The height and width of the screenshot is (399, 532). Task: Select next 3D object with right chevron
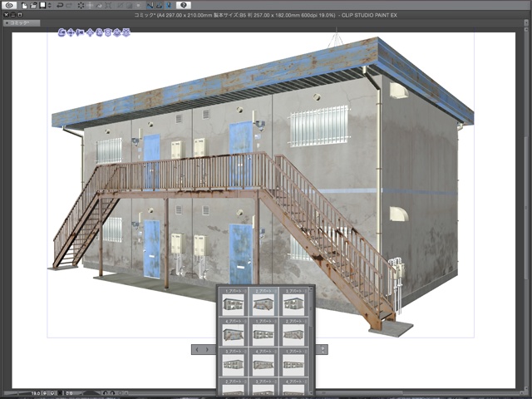click(x=207, y=349)
